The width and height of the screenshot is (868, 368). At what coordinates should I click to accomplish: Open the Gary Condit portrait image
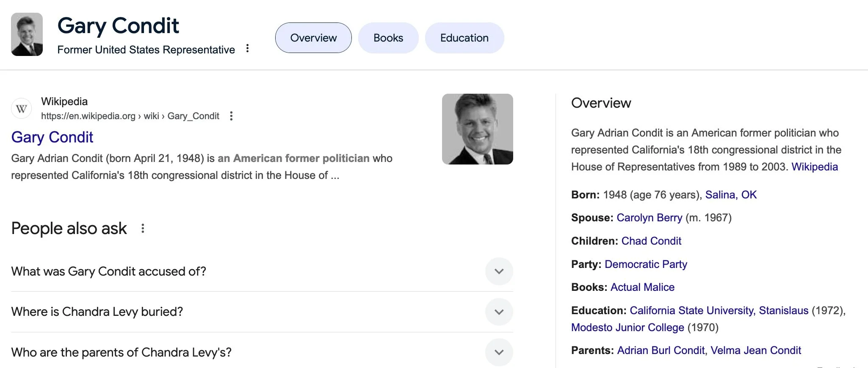pyautogui.click(x=477, y=129)
